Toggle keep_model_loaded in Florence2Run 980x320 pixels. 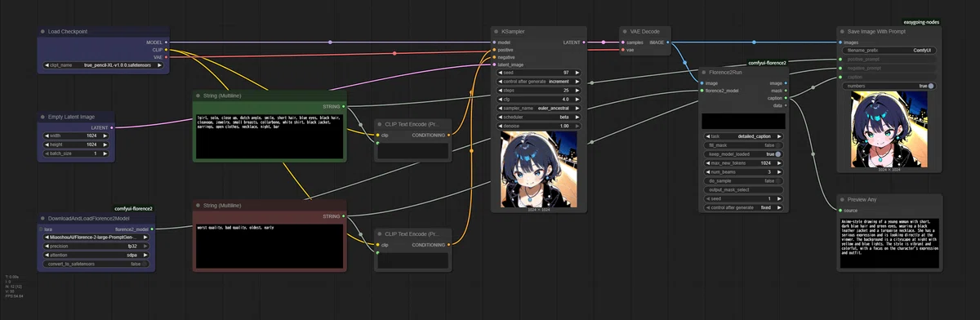click(x=742, y=153)
